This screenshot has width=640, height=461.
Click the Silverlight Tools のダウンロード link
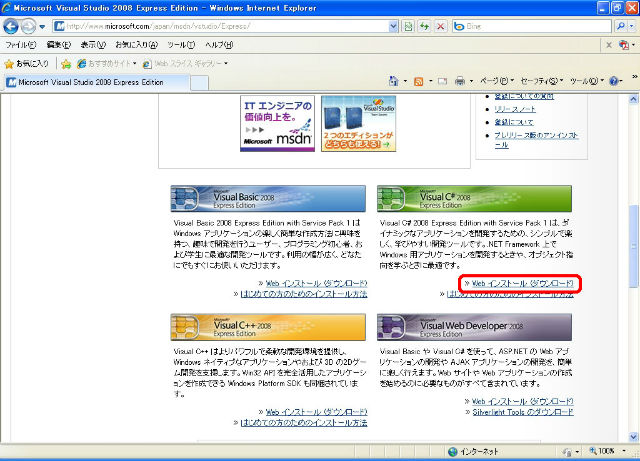[523, 412]
